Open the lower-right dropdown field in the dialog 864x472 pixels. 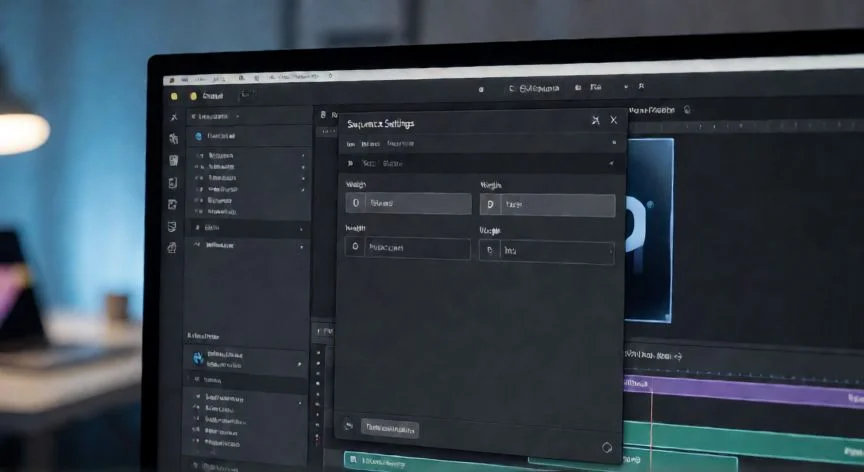coord(547,252)
